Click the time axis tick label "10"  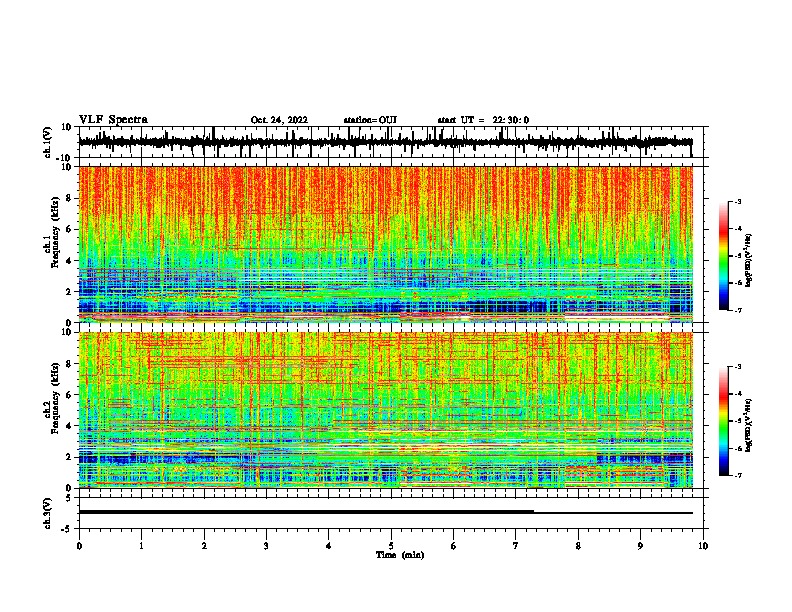tap(703, 546)
